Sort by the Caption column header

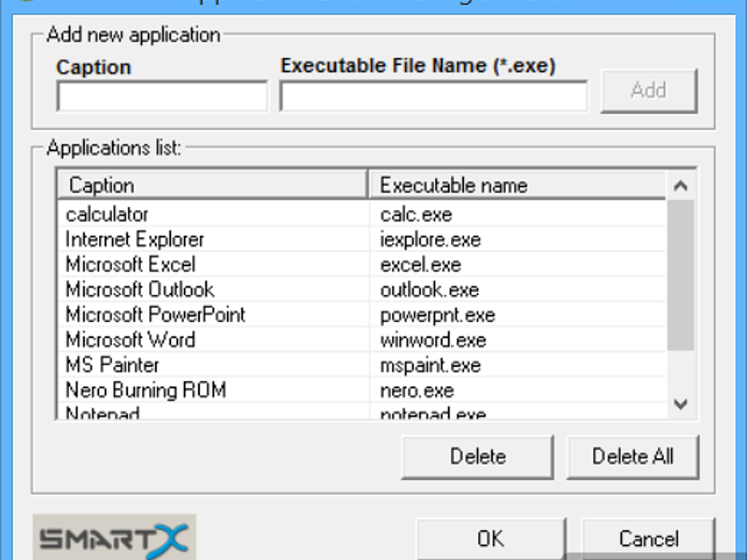pyautogui.click(x=213, y=185)
